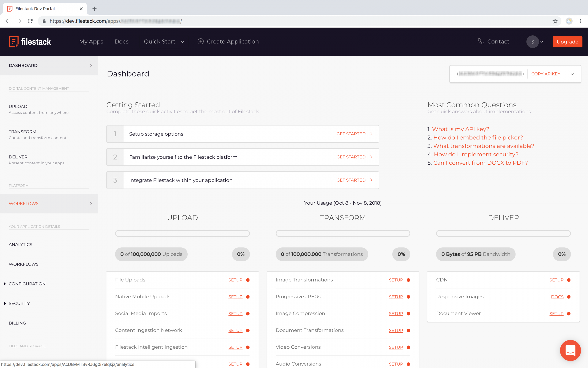Click the Upgrade button

pyautogui.click(x=567, y=42)
